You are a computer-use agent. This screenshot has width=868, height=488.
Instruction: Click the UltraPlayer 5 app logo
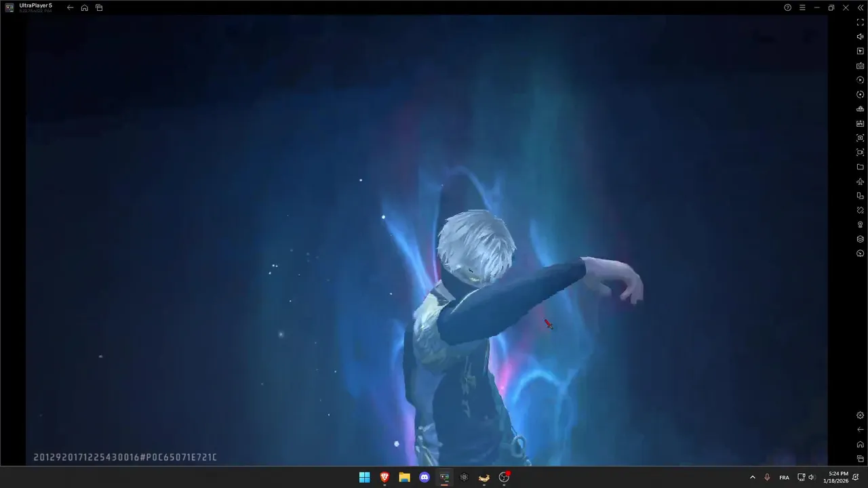[x=9, y=7]
